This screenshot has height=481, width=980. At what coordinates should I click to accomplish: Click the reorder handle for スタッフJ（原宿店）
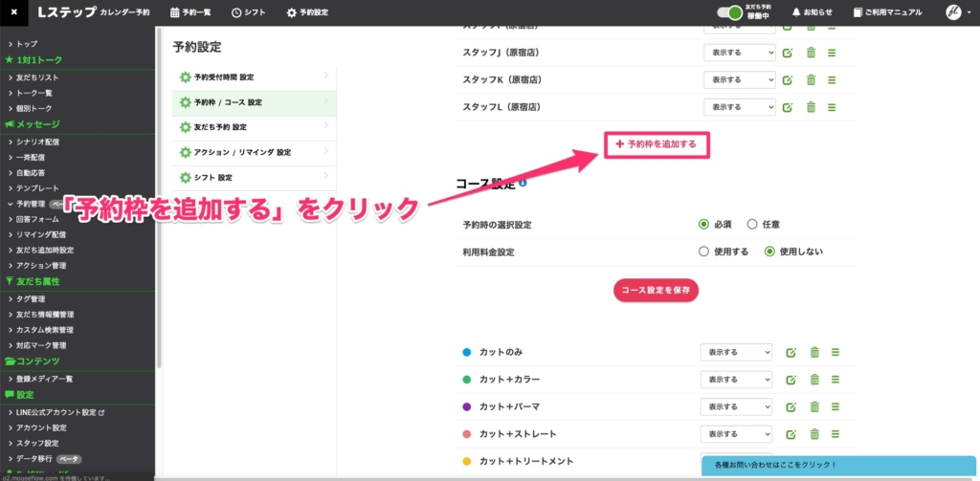pyautogui.click(x=832, y=53)
